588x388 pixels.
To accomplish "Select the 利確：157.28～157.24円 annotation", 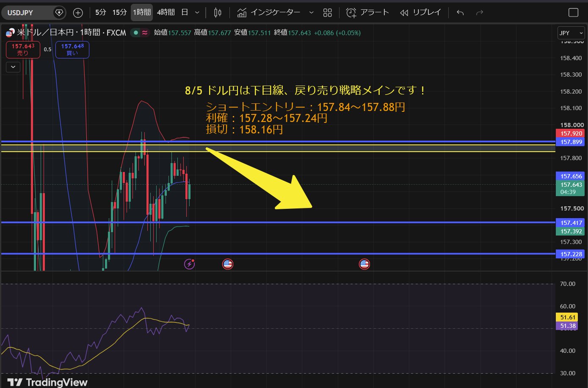I will (267, 118).
